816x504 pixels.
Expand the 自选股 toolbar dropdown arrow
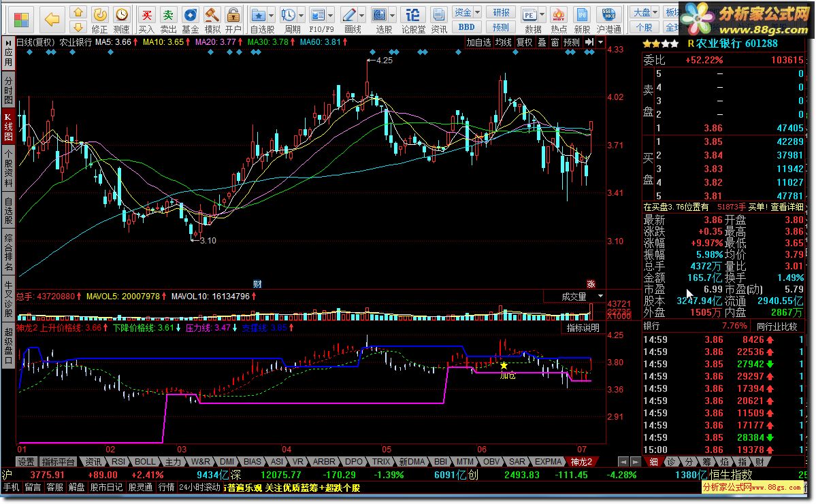(272, 15)
